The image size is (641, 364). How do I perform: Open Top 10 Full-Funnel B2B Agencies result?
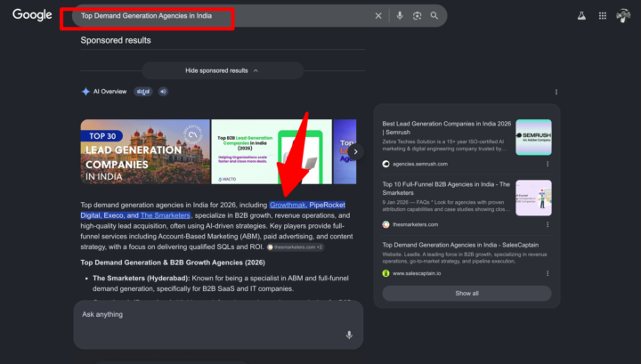point(446,189)
